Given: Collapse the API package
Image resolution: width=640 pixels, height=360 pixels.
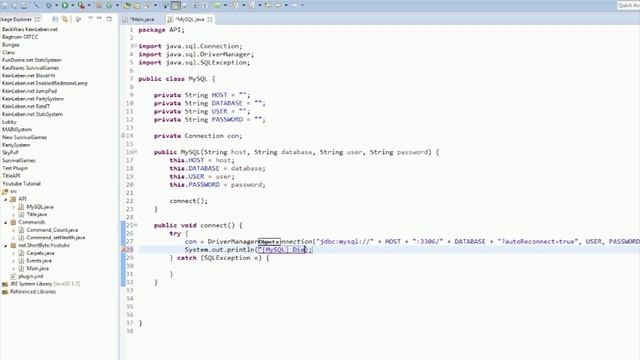Looking at the screenshot, I should pyautogui.click(x=6, y=199).
